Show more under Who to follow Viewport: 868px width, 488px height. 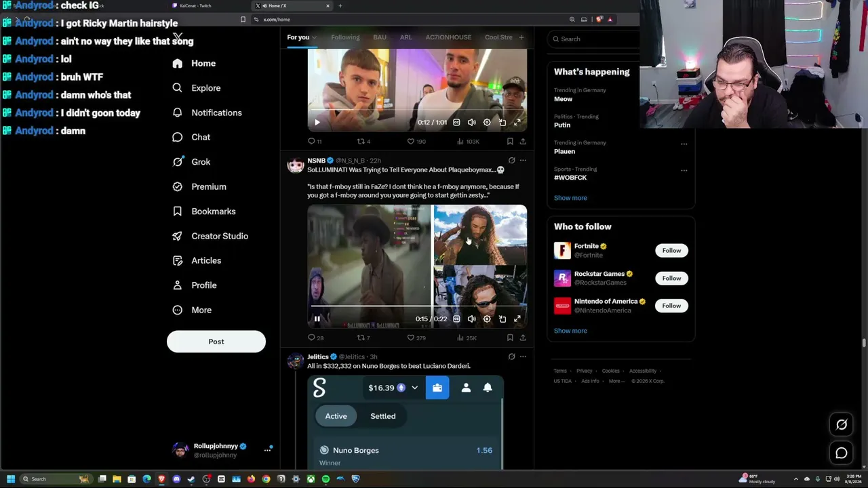[x=570, y=331]
